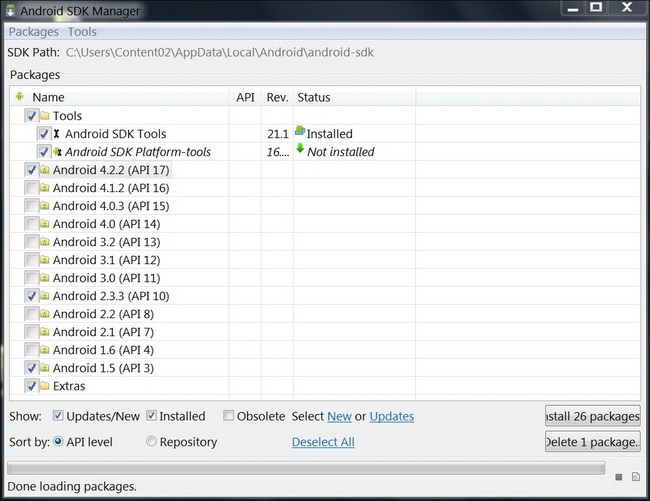Click the Tools folder icon
The width and height of the screenshot is (650, 501).
tap(44, 116)
